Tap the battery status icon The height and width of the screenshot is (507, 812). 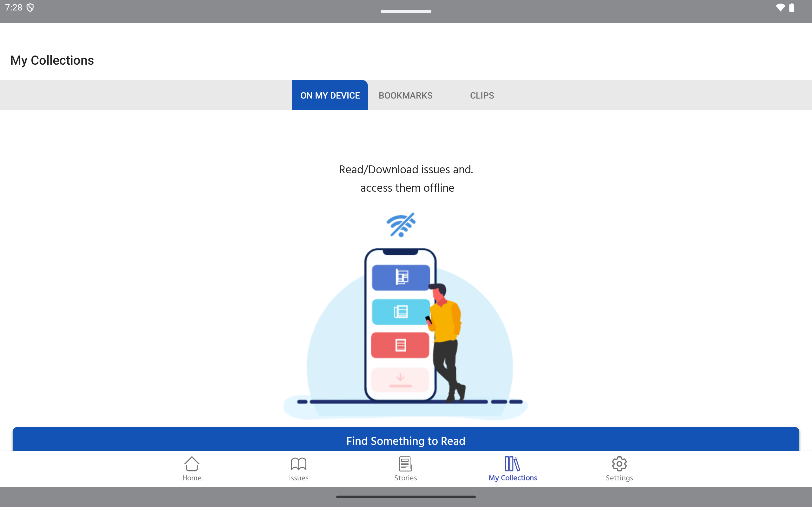coord(791,8)
